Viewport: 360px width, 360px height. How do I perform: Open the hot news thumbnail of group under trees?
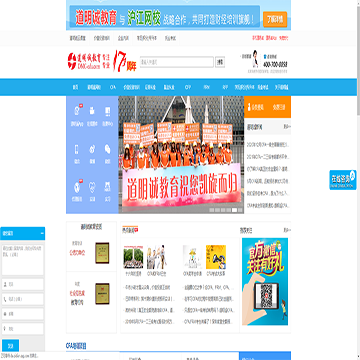[x=133, y=257]
